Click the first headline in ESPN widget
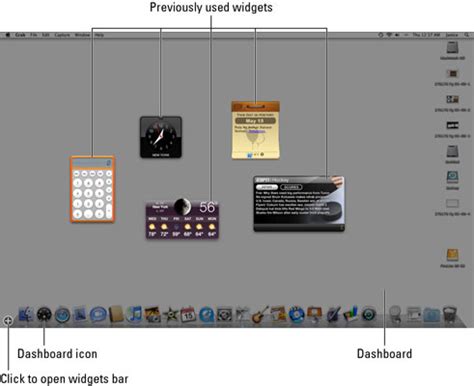 [292, 193]
